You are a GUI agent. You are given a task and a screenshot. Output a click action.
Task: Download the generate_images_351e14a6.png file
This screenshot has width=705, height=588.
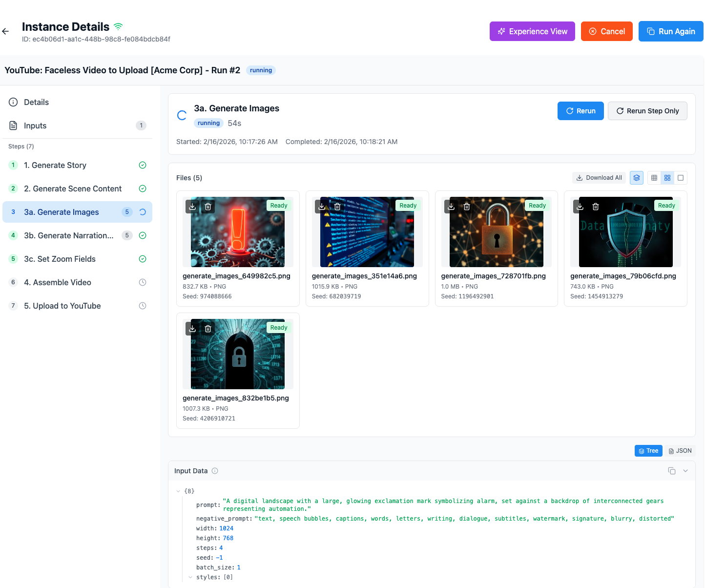(x=322, y=207)
